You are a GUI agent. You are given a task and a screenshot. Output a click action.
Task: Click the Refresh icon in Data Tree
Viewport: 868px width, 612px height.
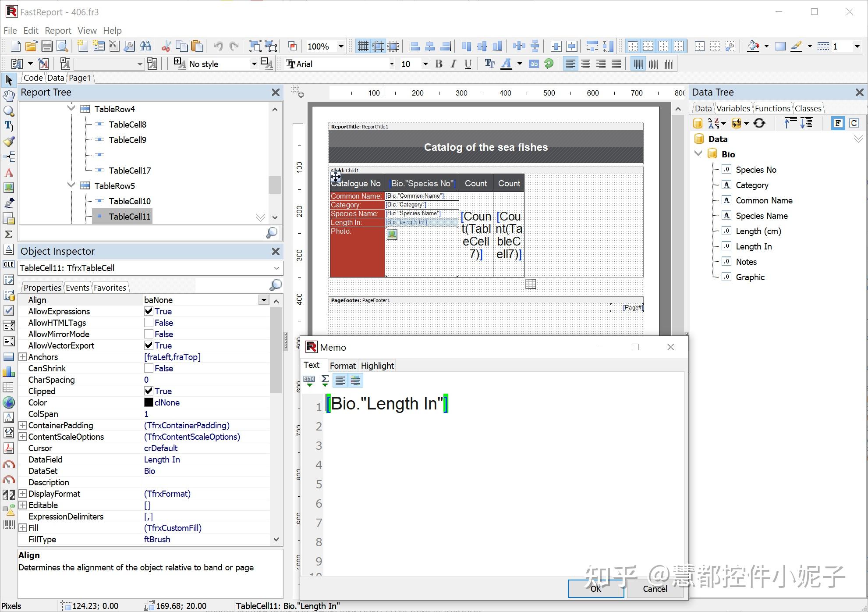tap(759, 123)
